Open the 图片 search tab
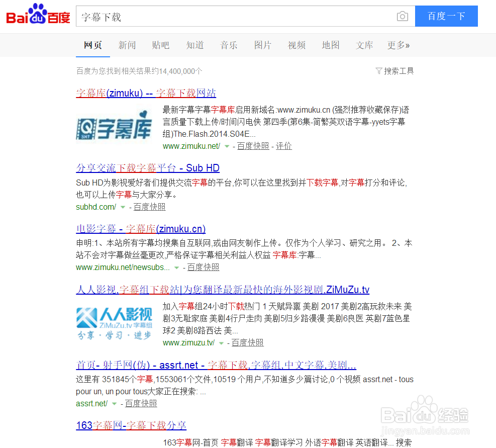Image resolution: width=496 pixels, height=448 pixels. (x=263, y=45)
